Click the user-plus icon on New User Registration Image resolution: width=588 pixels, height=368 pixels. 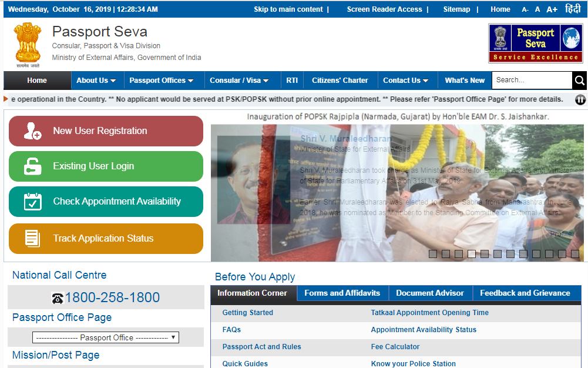(x=32, y=131)
